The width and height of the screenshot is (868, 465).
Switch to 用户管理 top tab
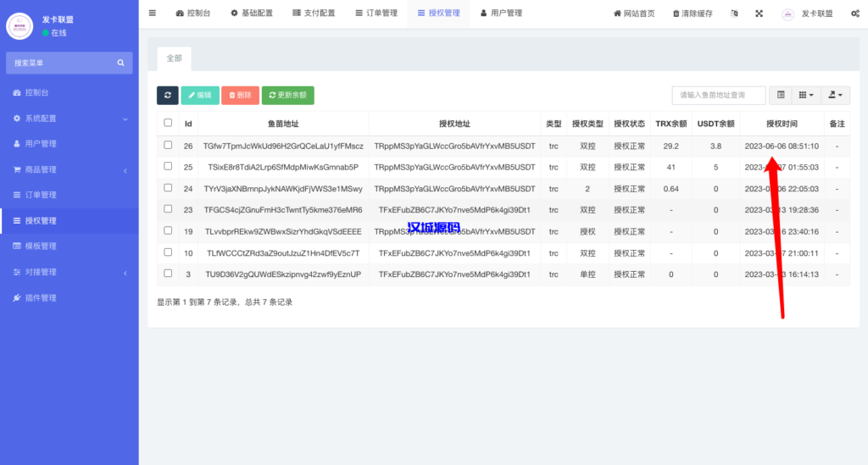pyautogui.click(x=501, y=14)
